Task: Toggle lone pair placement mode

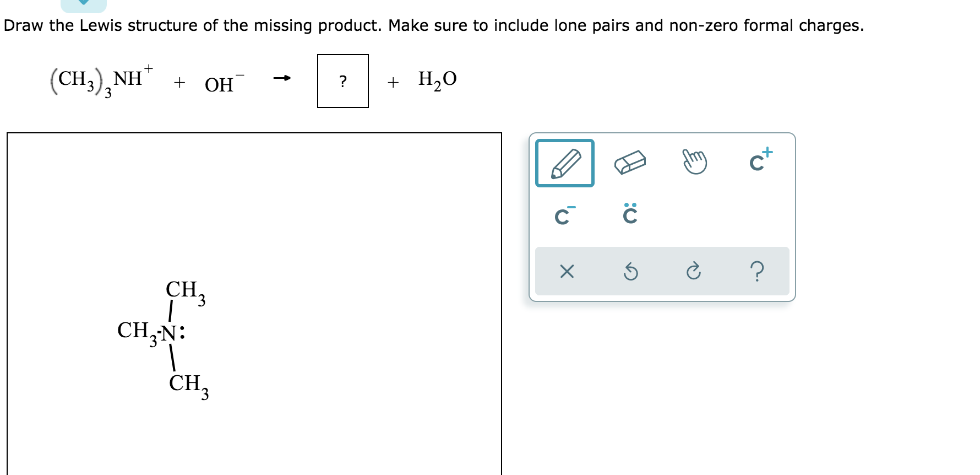Action: point(629,214)
